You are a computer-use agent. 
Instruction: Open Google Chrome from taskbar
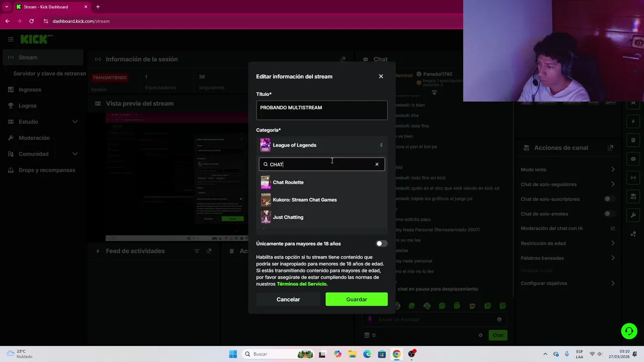396,354
